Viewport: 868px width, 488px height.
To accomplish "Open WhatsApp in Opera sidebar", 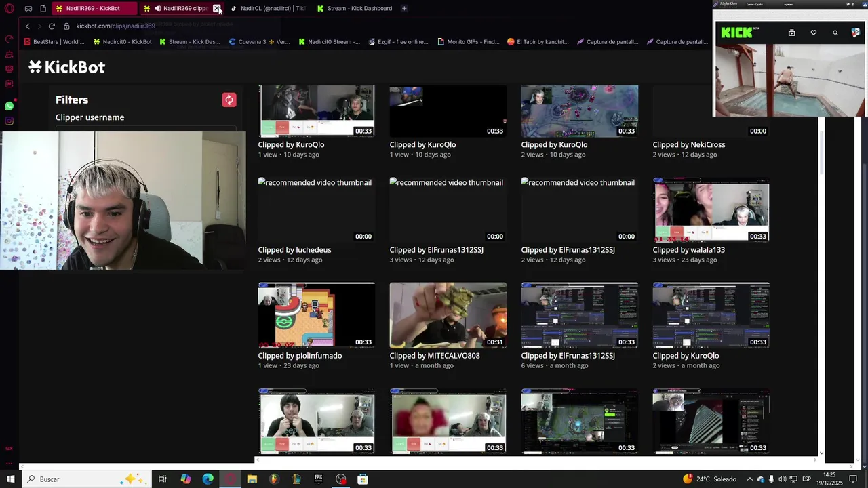I will 9,106.
